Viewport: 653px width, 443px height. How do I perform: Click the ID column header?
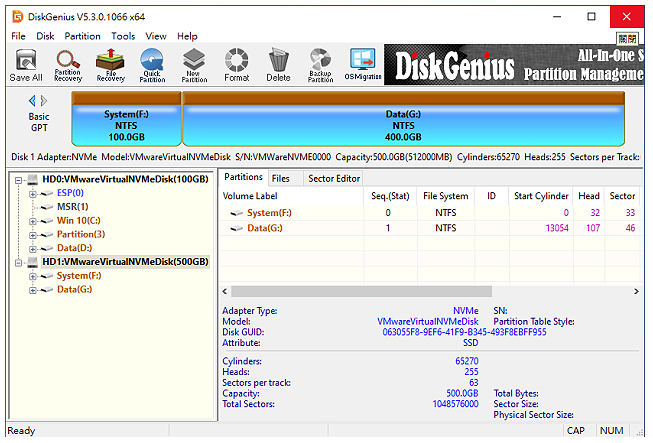coord(491,196)
